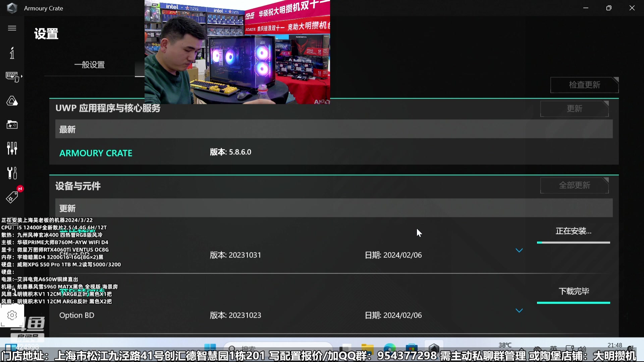
Task: Open the featured news icon in the sidebar
Action: [12, 53]
